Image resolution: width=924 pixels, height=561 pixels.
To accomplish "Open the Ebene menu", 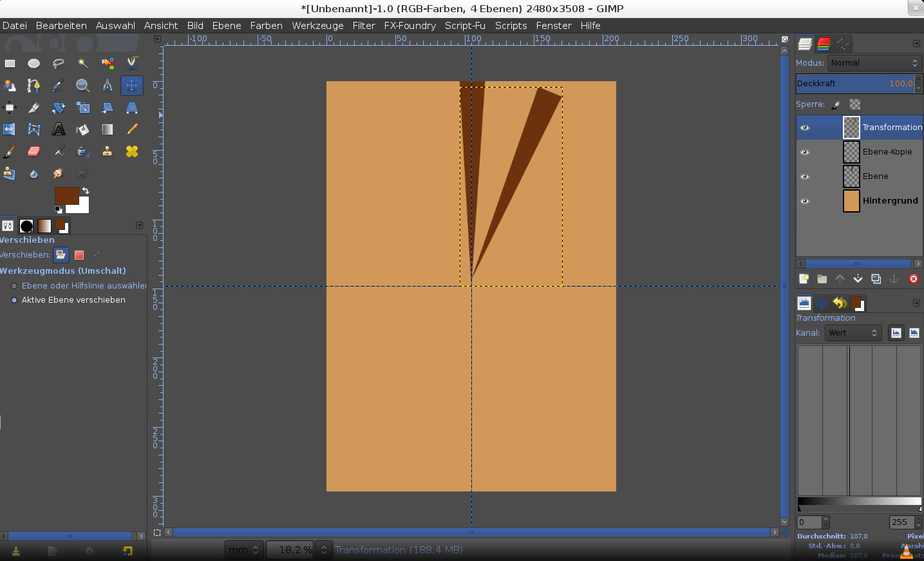I will click(226, 26).
